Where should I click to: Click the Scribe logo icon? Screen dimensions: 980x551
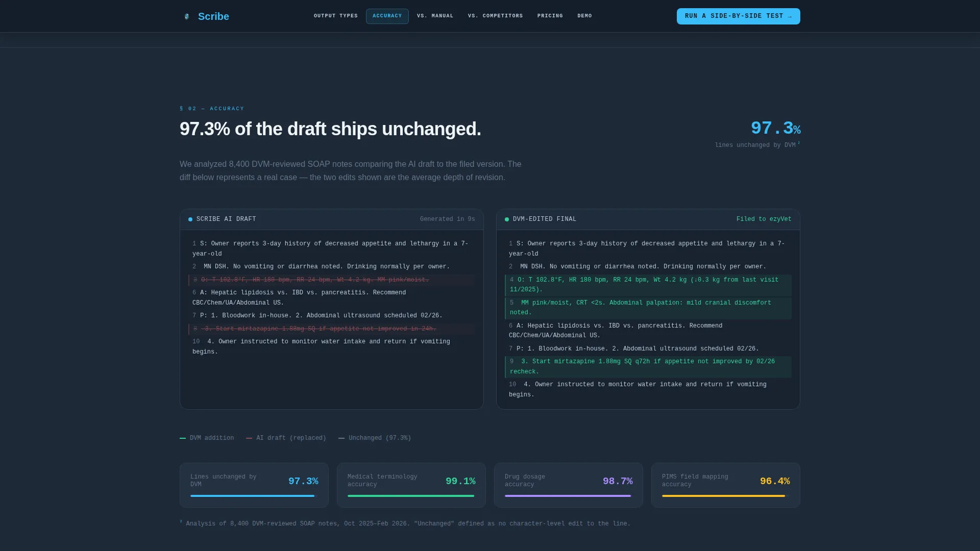187,16
